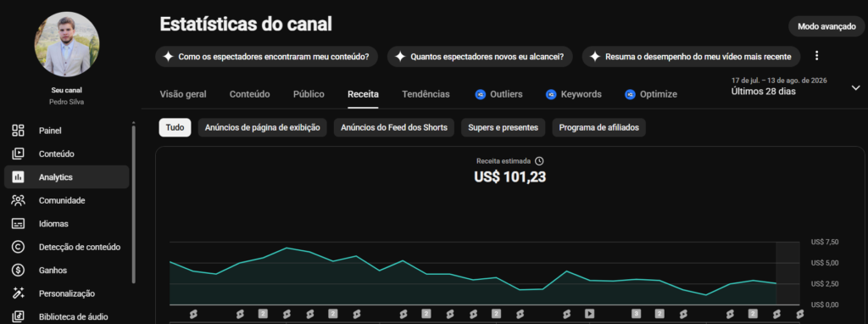Select the Programa de afiliados filter chip
The height and width of the screenshot is (324, 868).
[x=599, y=127]
